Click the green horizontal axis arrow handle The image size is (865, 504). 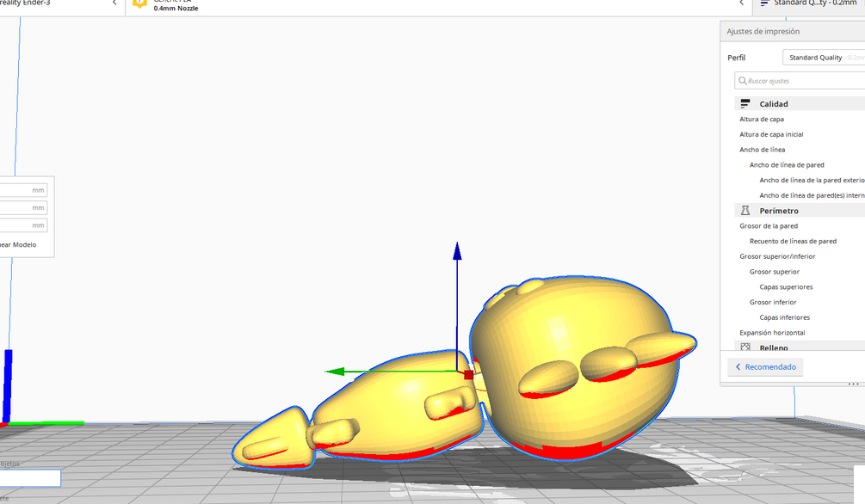pos(335,372)
